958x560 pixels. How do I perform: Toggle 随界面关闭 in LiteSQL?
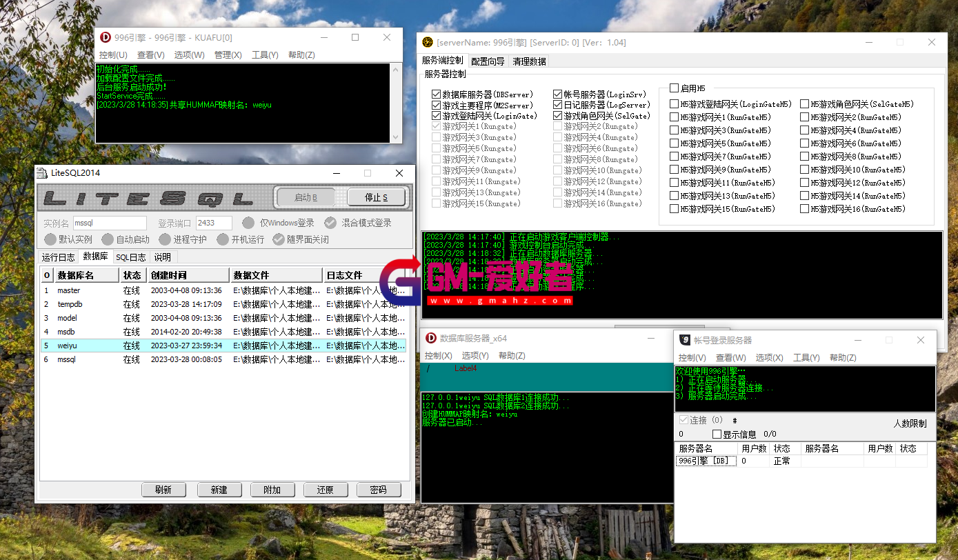point(279,239)
